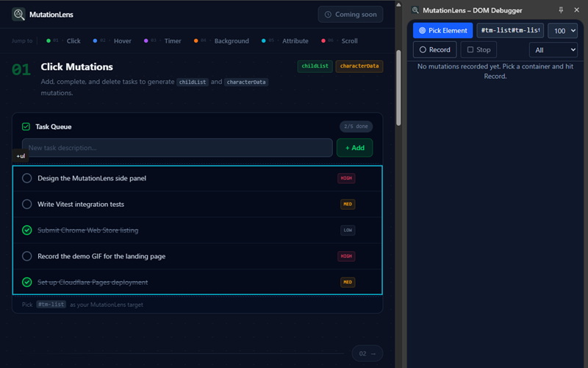The height and width of the screenshot is (368, 588).
Task: Uncheck Submit Chrome Web Store listing
Action: click(x=26, y=230)
